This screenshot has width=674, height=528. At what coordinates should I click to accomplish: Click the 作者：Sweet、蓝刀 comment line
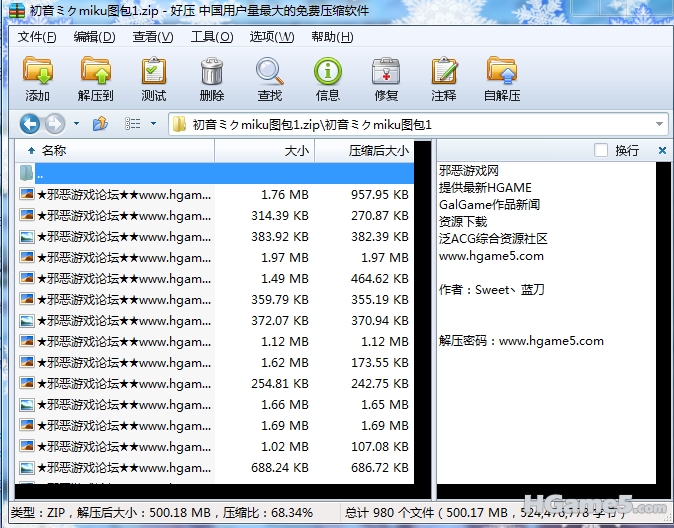point(492,290)
